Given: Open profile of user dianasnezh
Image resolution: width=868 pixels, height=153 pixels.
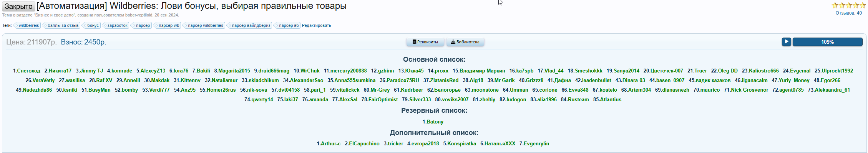Looking at the screenshot, I should click(675, 90).
